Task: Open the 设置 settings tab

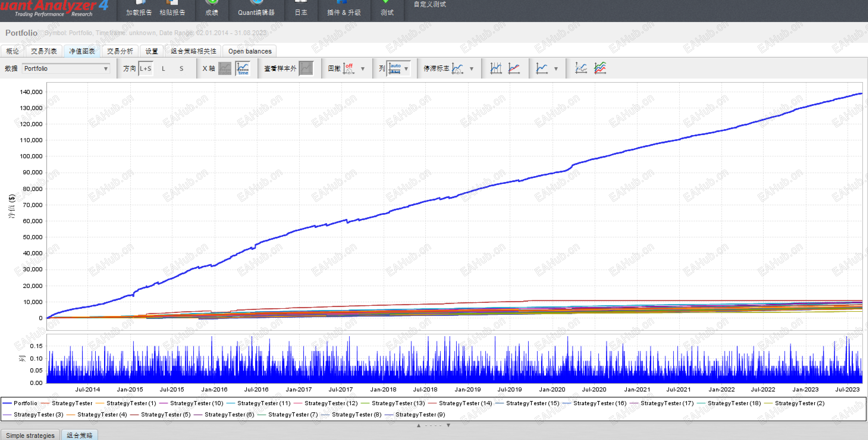Action: click(151, 51)
